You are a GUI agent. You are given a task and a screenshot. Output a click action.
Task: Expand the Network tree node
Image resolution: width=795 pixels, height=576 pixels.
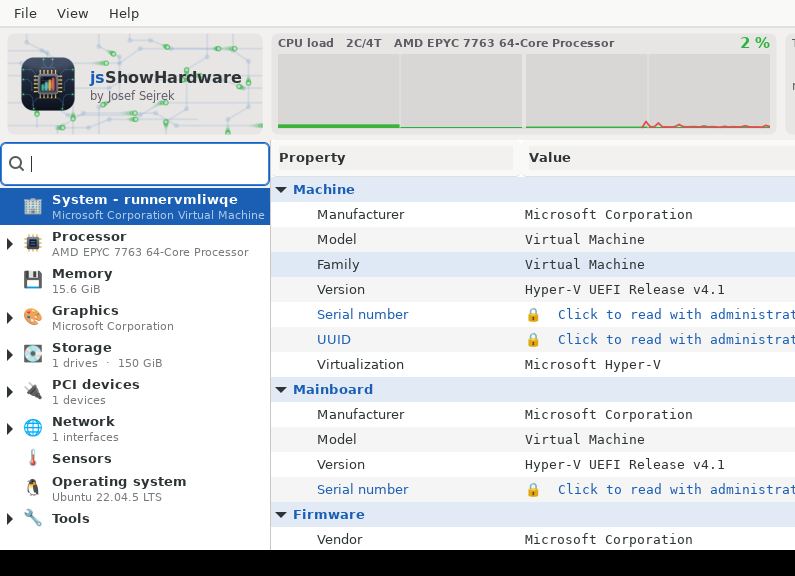pyautogui.click(x=9, y=429)
